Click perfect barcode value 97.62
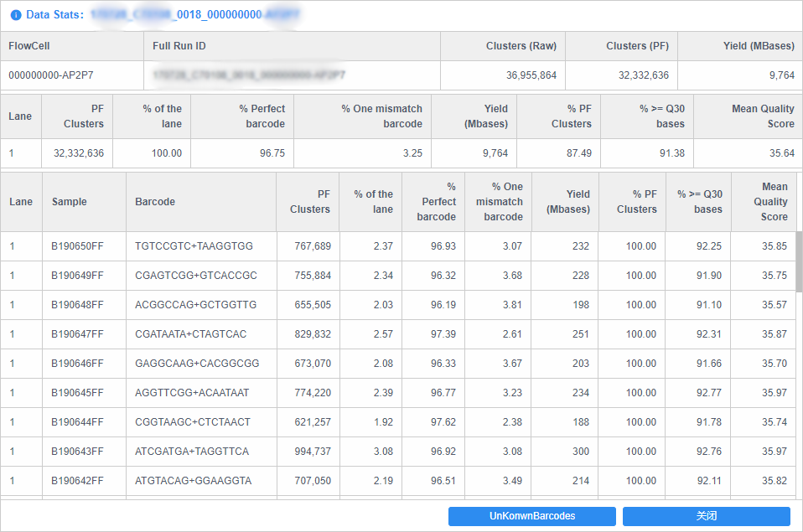Viewport: 803px width, 532px height. pyautogui.click(x=443, y=422)
